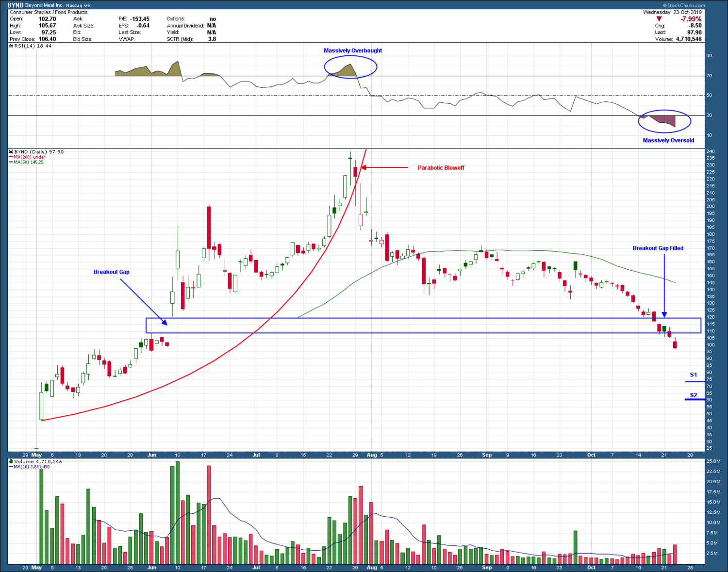The height and width of the screenshot is (572, 728).
Task: Select Consumer Staples / Food Products sector text
Action: point(49,12)
